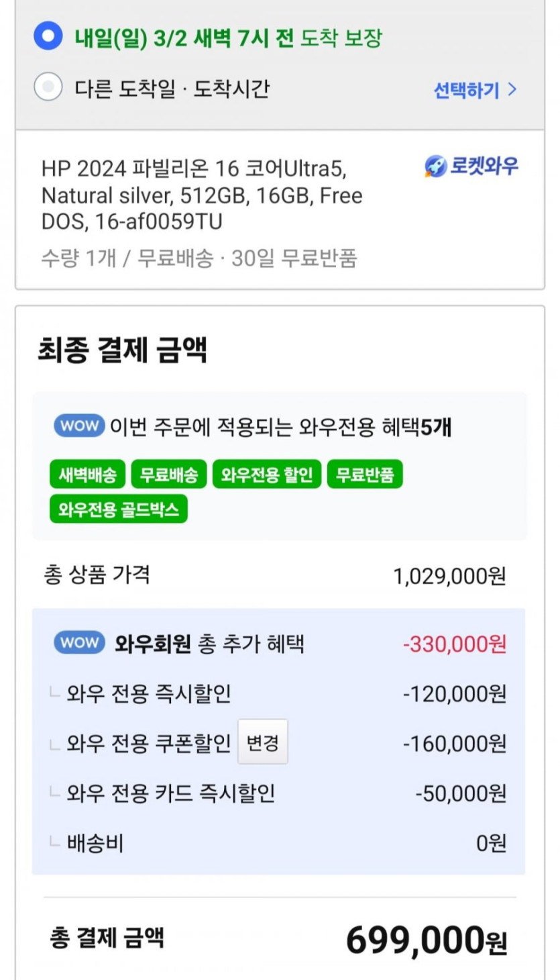Click the 새벽배송 green tag
The width and height of the screenshot is (560, 980).
coord(88,475)
